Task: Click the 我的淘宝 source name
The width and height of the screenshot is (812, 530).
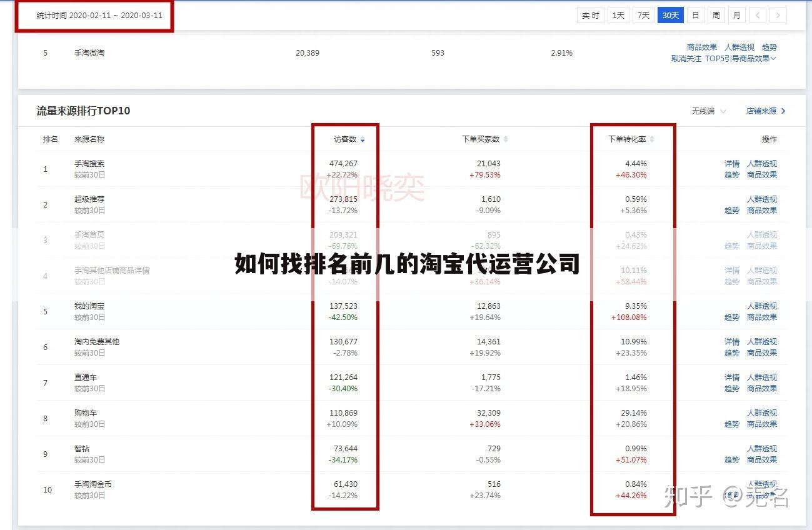Action: pyautogui.click(x=89, y=306)
